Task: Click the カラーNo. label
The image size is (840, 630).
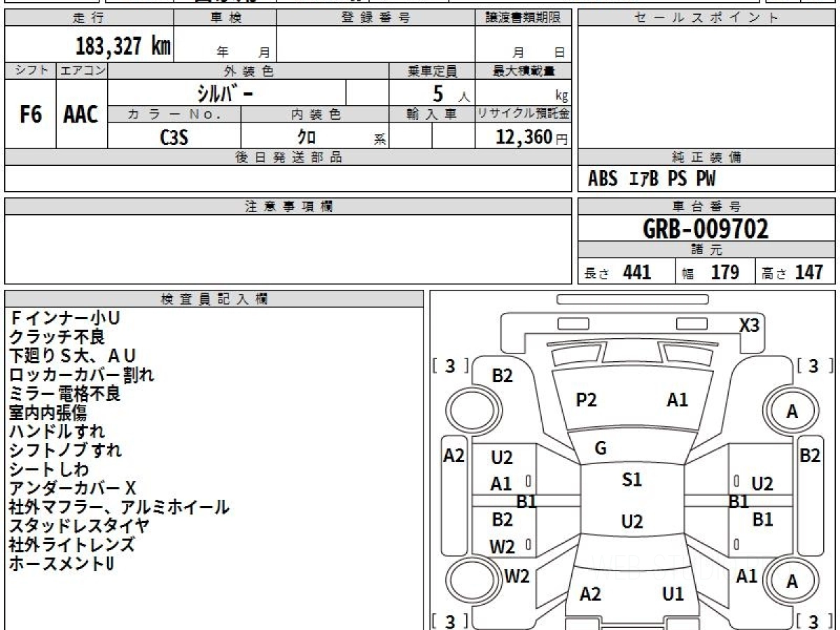Action: coord(174,115)
